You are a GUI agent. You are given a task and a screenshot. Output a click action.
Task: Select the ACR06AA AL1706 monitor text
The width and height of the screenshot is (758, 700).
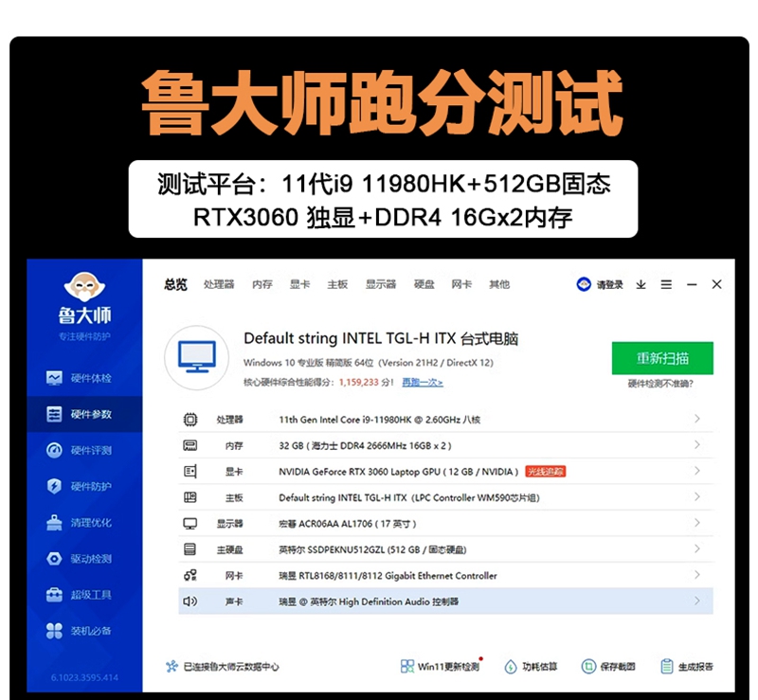347,524
